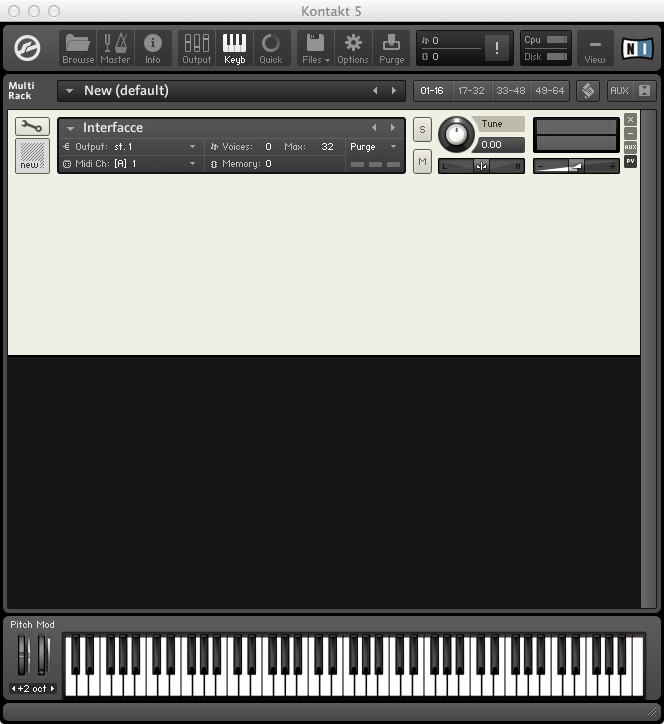
Task: Click the instrument volume slider
Action: 576,166
